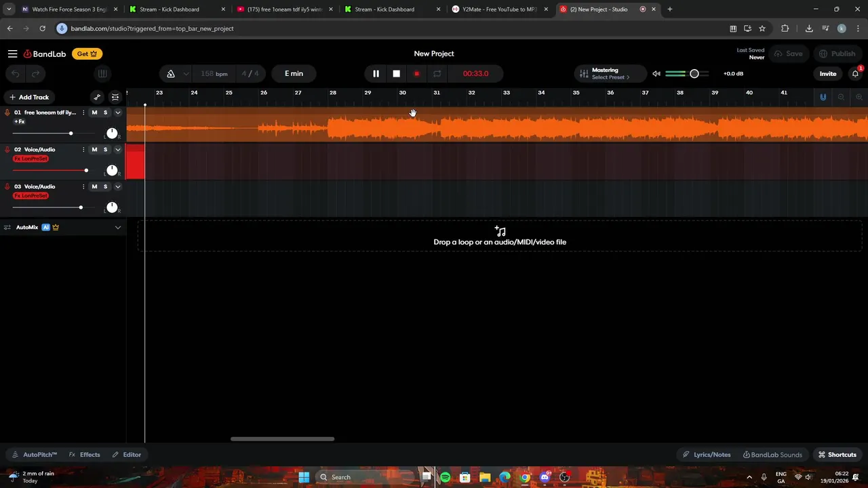Screen dimensions: 868x488
Task: Pause playback with the pause button
Action: [376, 73]
